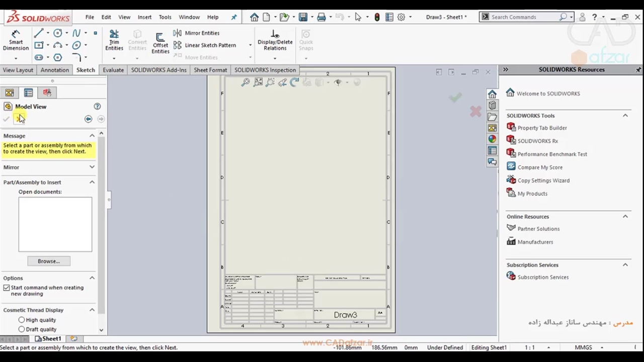Click the Search Commands input field

523,17
